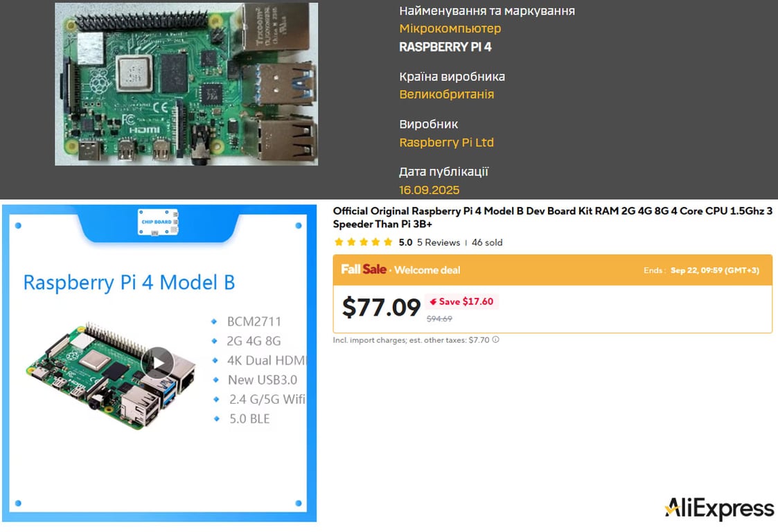Click the five-star rating icons
This screenshot has height=532, width=778.
(363, 242)
